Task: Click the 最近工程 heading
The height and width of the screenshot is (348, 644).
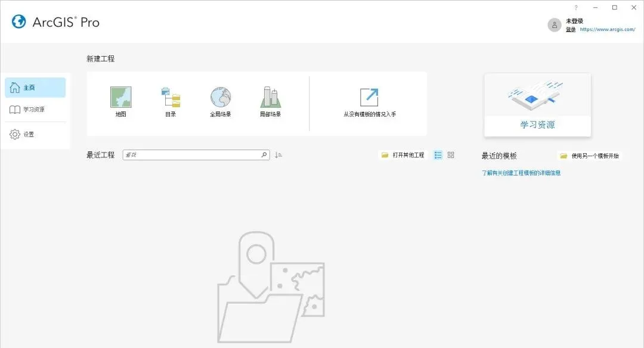Action: pos(101,155)
